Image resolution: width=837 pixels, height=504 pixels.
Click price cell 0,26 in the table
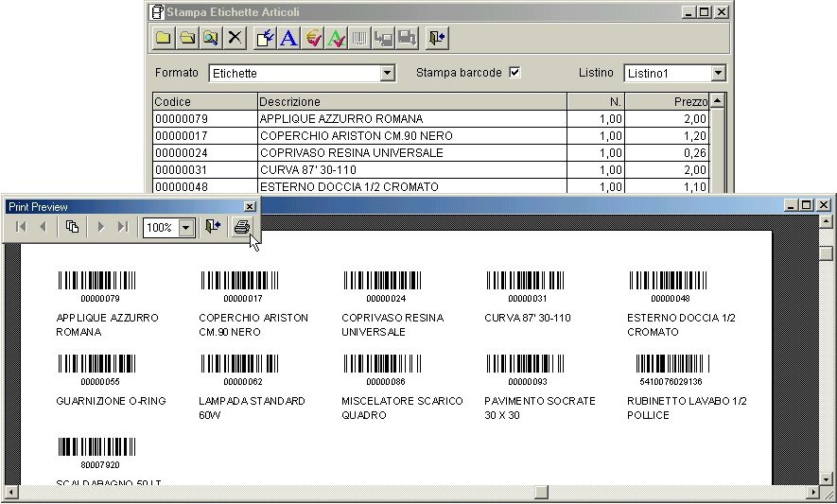668,152
